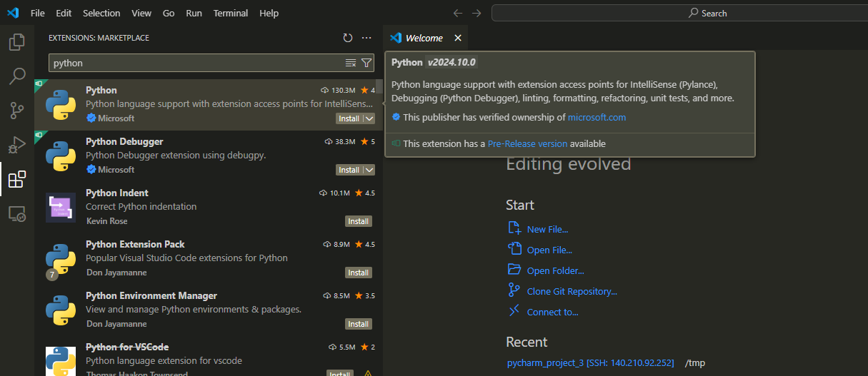Click the Connect to... link

[x=553, y=312]
